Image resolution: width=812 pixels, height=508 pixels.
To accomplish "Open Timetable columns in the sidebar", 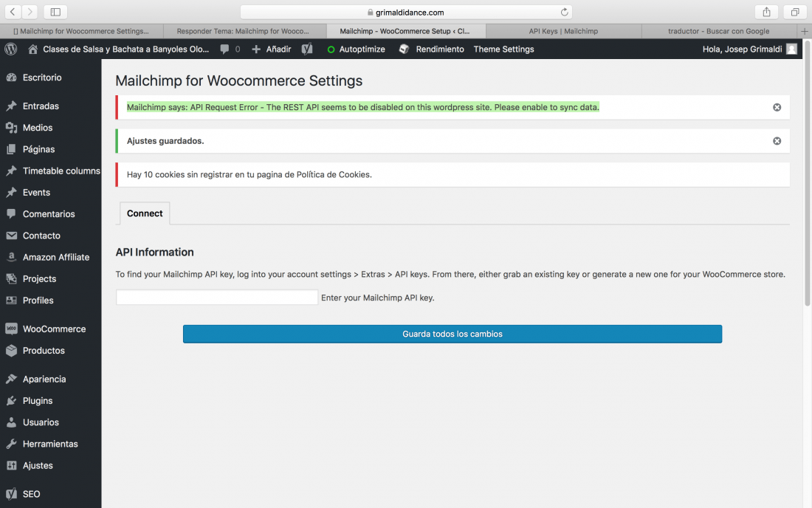I will click(x=61, y=171).
